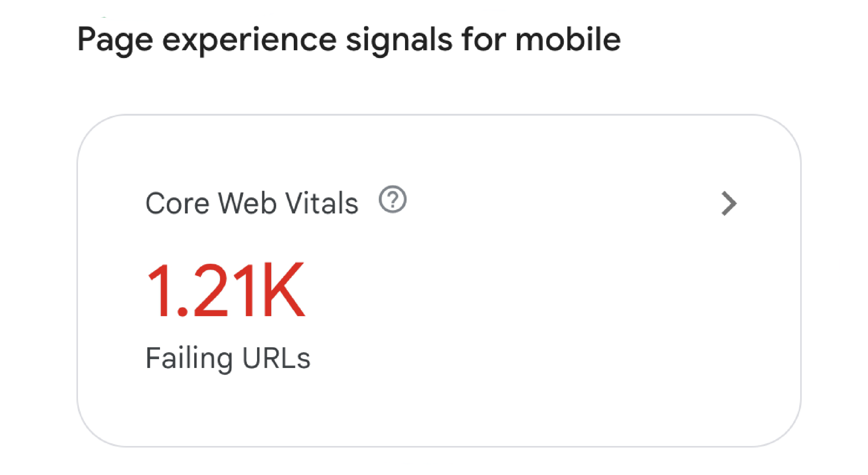Open the Core Web Vitals card
The height and width of the screenshot is (475, 868).
(439, 280)
